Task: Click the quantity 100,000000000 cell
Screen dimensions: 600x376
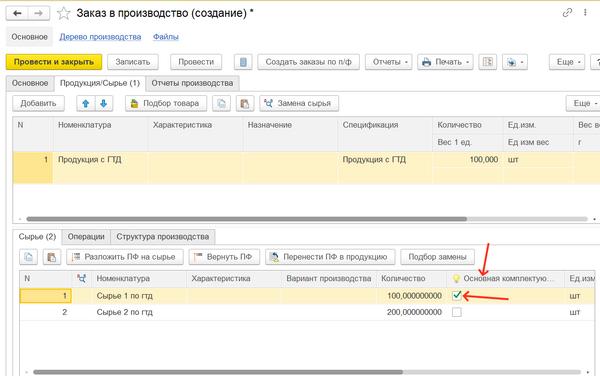Action: click(x=411, y=296)
